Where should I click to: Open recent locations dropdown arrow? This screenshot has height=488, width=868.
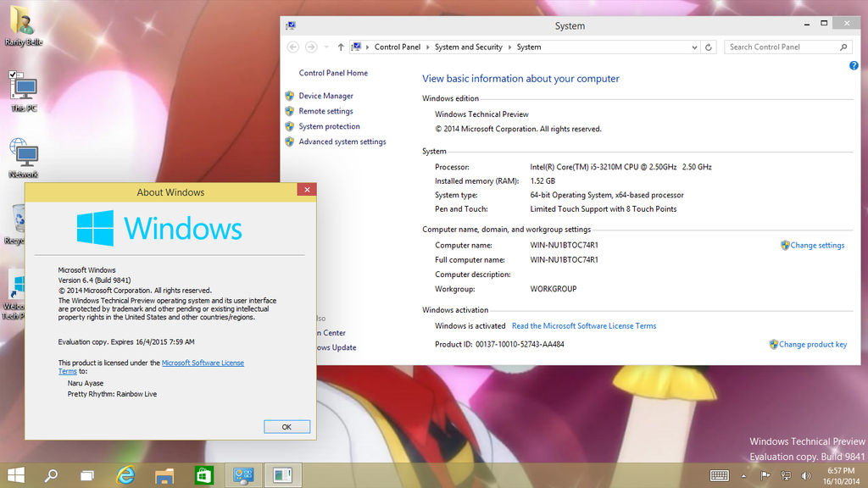pos(326,47)
